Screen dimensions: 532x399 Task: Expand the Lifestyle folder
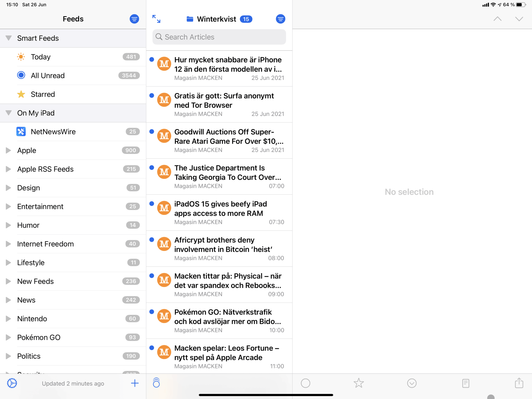[x=8, y=262]
